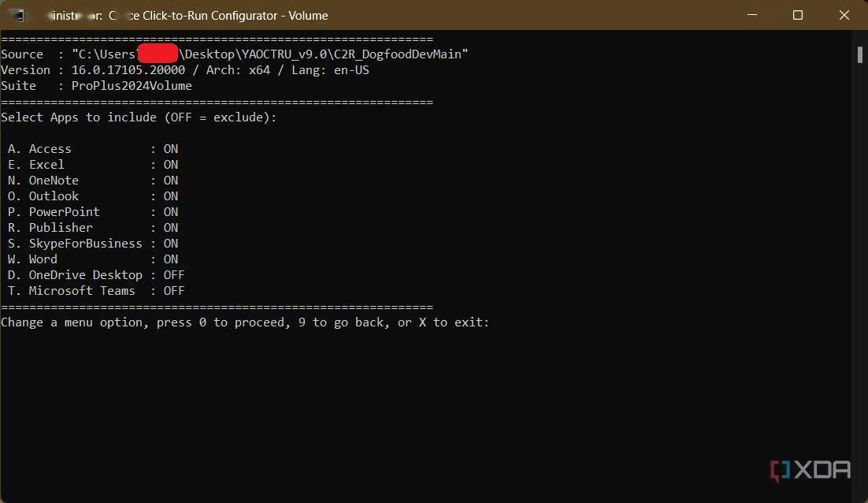868x503 pixels.
Task: Click the OFF status beside OneDrive Desktop
Action: tap(173, 275)
